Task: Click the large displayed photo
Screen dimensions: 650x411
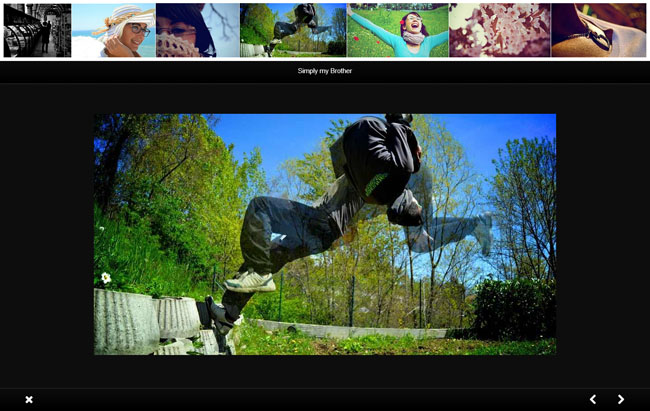Action: (x=324, y=234)
